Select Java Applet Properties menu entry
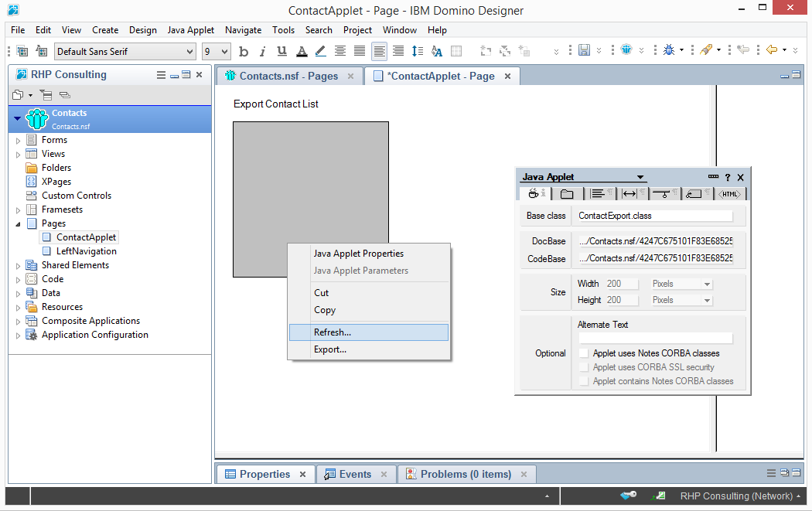The height and width of the screenshot is (511, 812). tap(358, 254)
